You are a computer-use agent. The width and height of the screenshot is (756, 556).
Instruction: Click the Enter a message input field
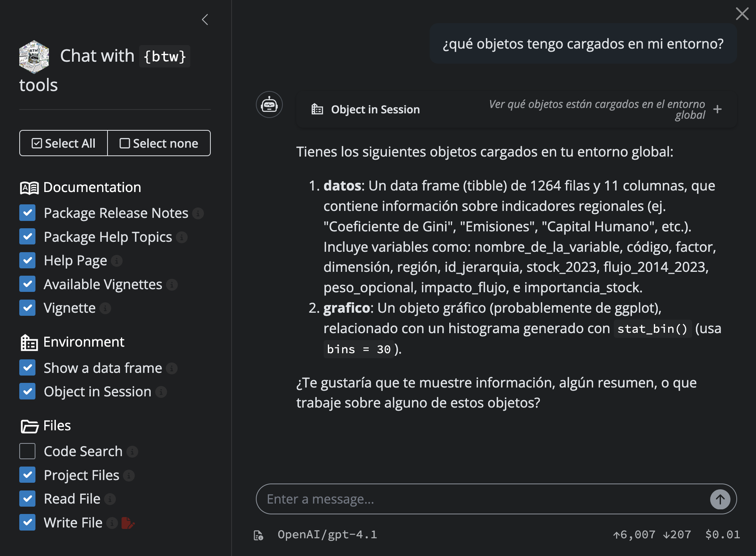(x=482, y=499)
